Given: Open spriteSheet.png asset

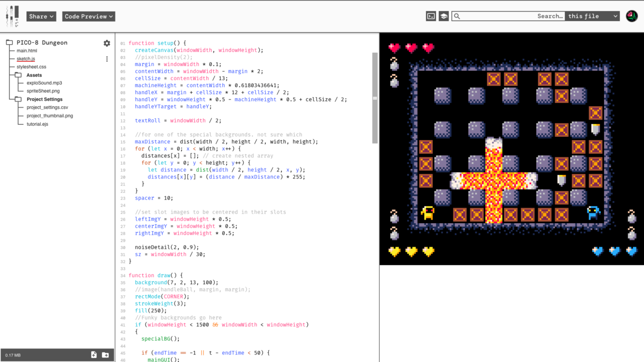Looking at the screenshot, I should pos(43,91).
